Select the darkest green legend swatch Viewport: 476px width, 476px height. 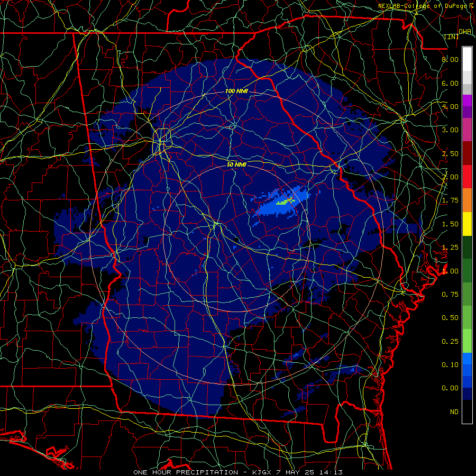click(467, 247)
